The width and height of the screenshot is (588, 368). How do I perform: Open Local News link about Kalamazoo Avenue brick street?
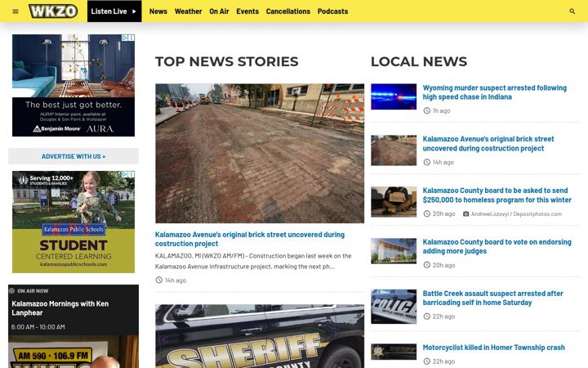[488, 143]
